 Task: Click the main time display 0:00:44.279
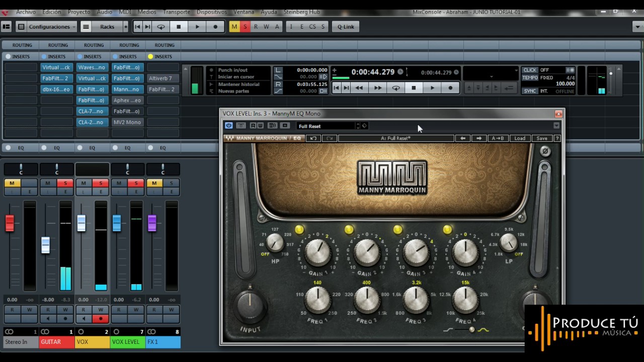pyautogui.click(x=373, y=72)
